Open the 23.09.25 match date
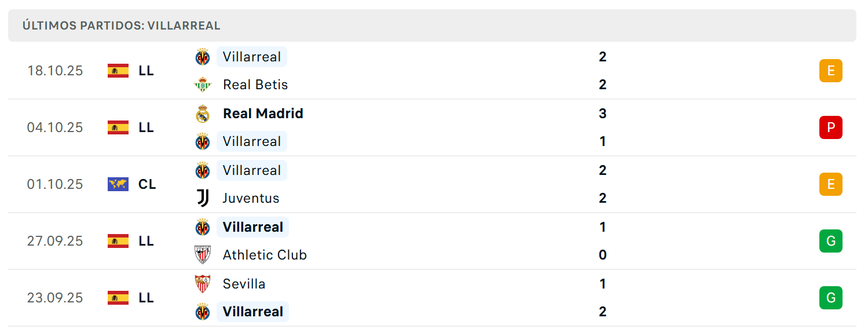This screenshot has height=336, width=868. pyautogui.click(x=55, y=298)
